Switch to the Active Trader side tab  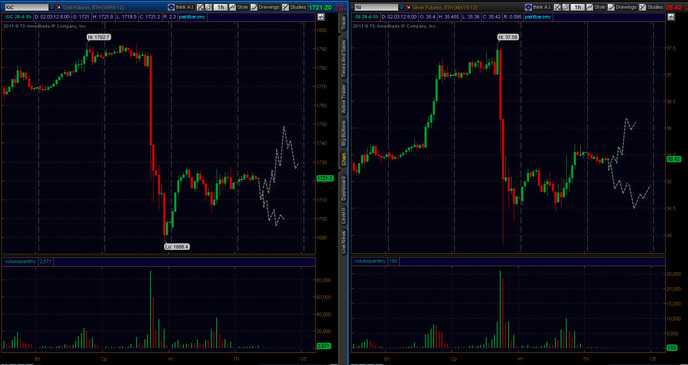pos(344,100)
